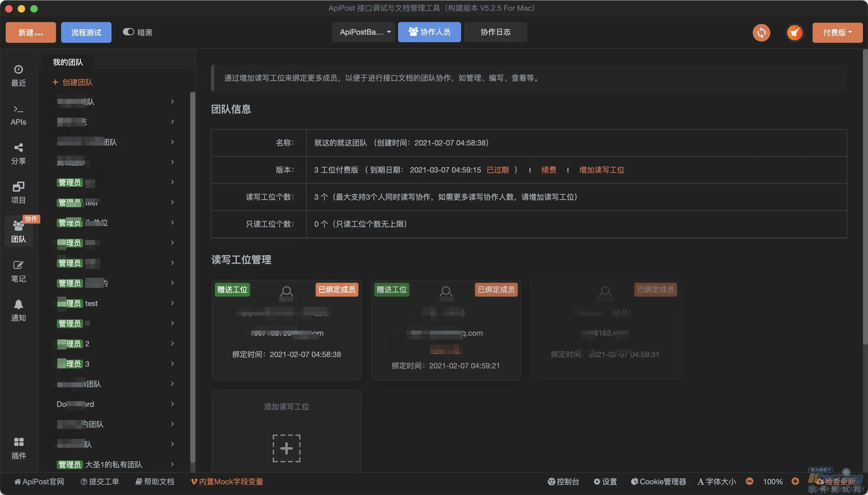868x495 pixels.
Task: Open the APIs terminal icon in sidebar
Action: 18,109
